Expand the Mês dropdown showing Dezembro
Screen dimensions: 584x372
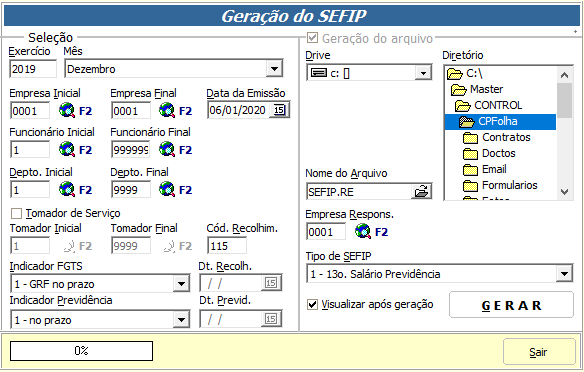274,69
